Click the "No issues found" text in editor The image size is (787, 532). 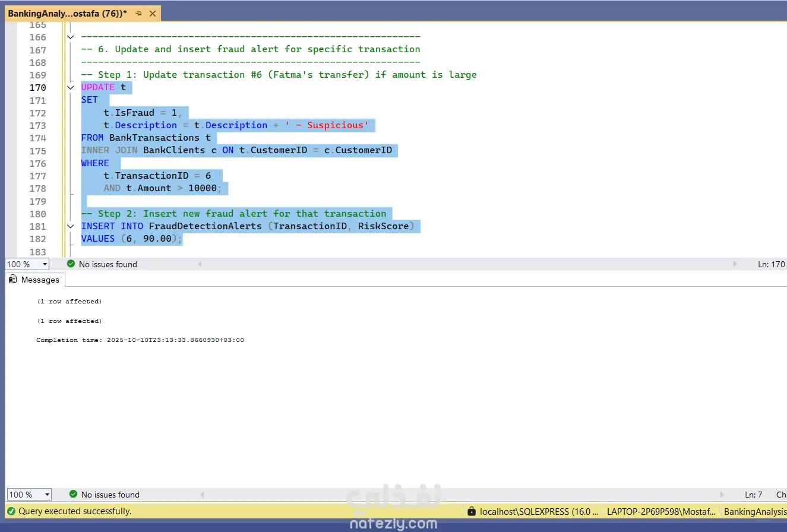click(x=108, y=264)
